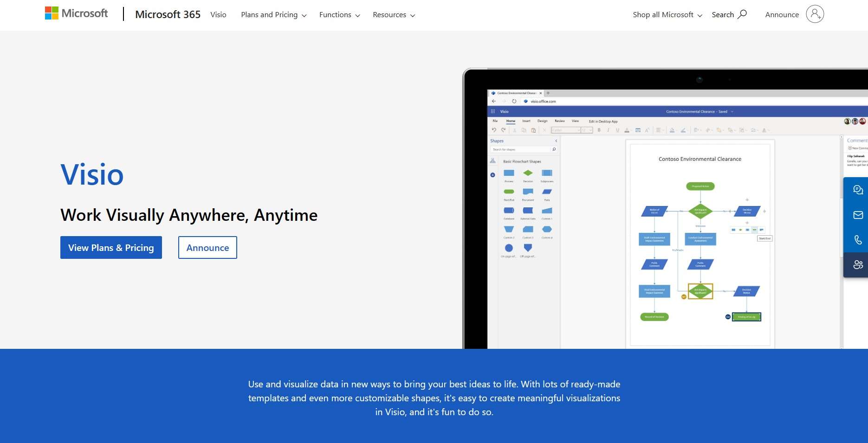This screenshot has width=868, height=443.
Task: Click the Basic Flowchart Shapes heading
Action: 522,161
